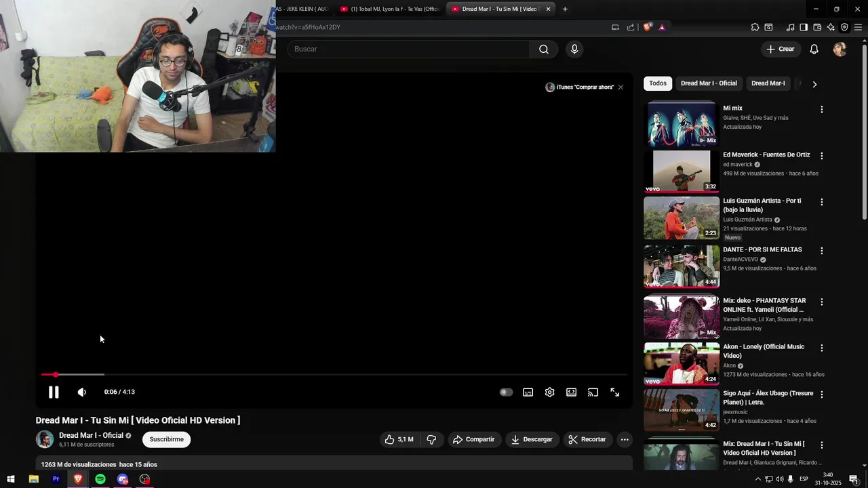Start voice search with microphone
Screen dimensions: 868x488
click(x=574, y=49)
